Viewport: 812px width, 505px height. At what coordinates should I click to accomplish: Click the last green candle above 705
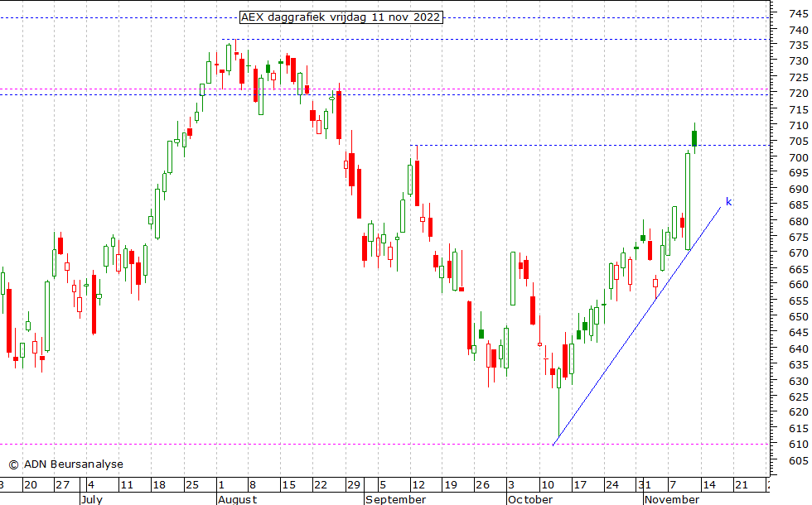pyautogui.click(x=694, y=138)
